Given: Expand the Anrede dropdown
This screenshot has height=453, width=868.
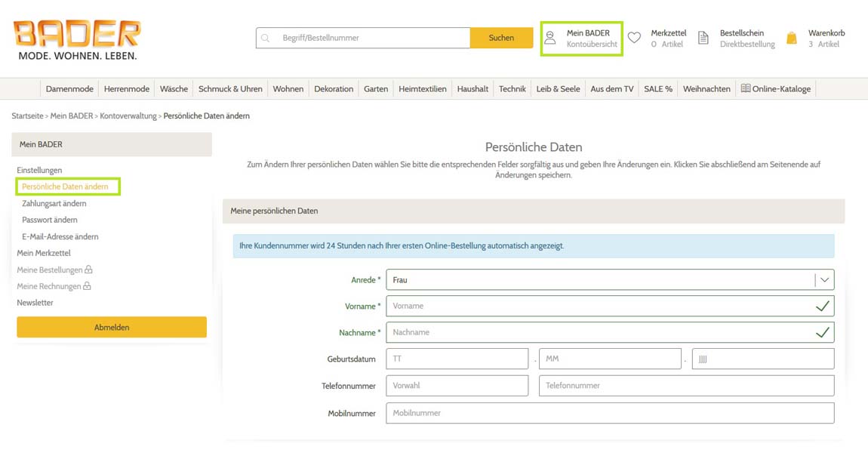Looking at the screenshot, I should (x=824, y=280).
